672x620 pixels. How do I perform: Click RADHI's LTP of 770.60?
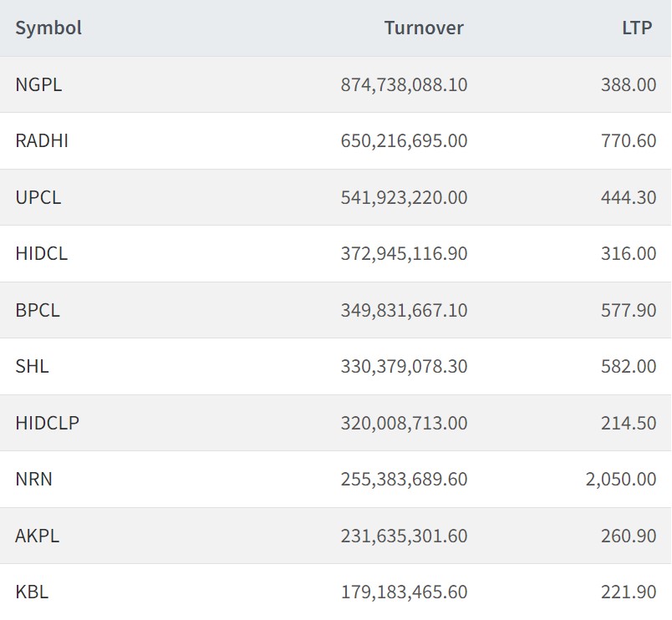629,140
